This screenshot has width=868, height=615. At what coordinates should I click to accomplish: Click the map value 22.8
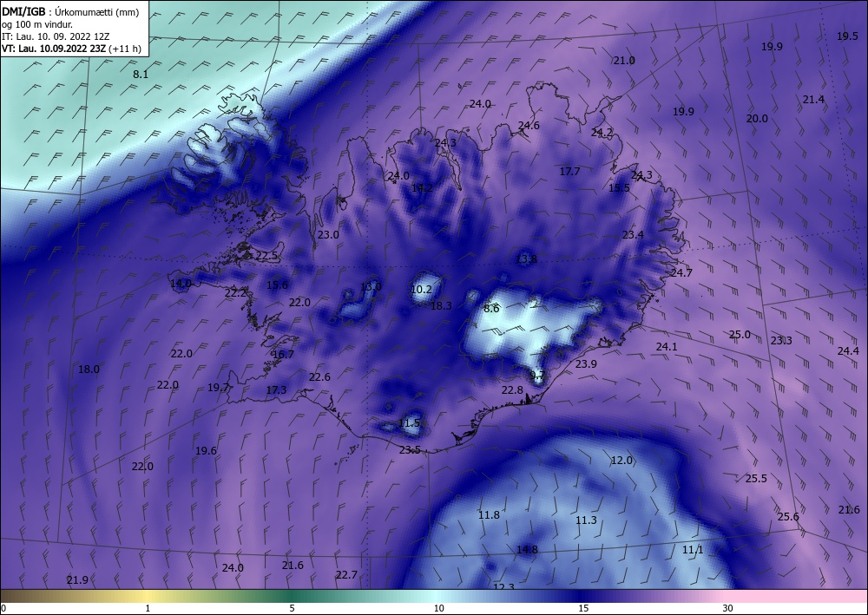pos(512,390)
